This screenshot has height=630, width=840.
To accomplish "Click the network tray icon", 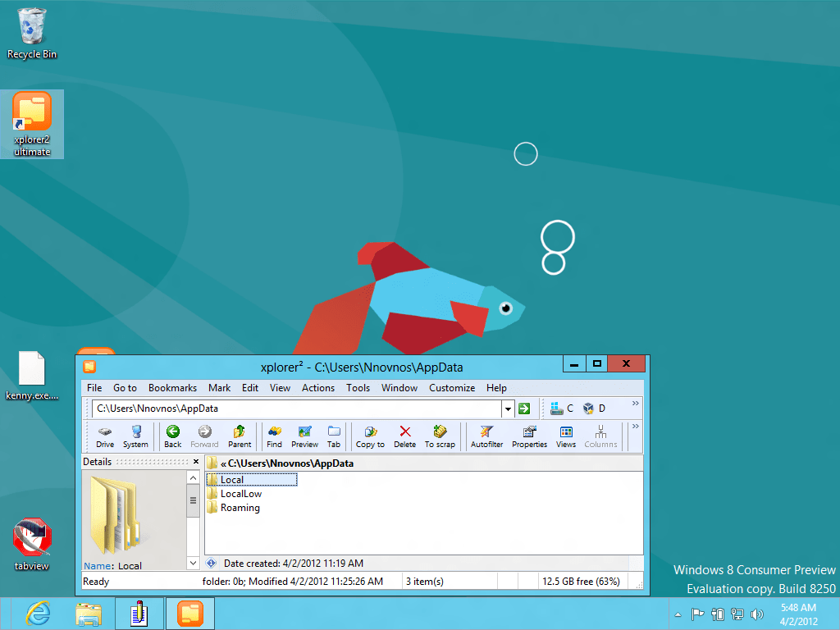I will (x=737, y=614).
